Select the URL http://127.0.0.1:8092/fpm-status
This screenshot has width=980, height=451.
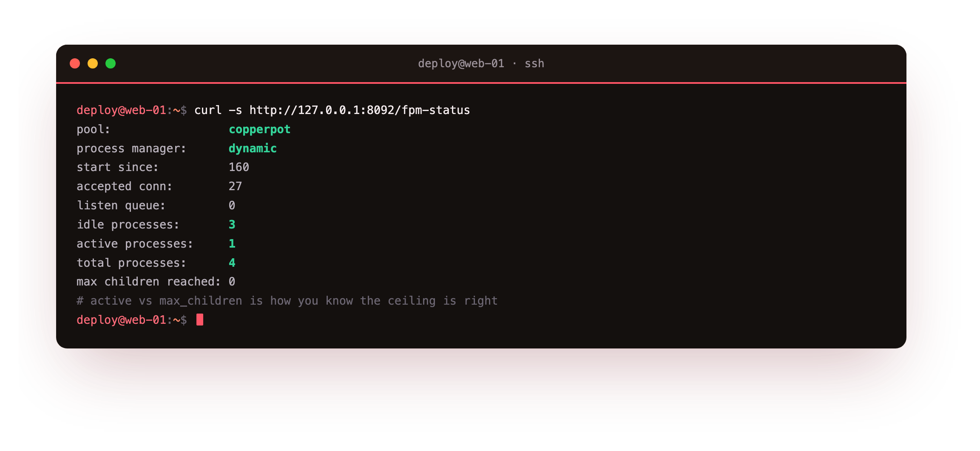pyautogui.click(x=360, y=110)
